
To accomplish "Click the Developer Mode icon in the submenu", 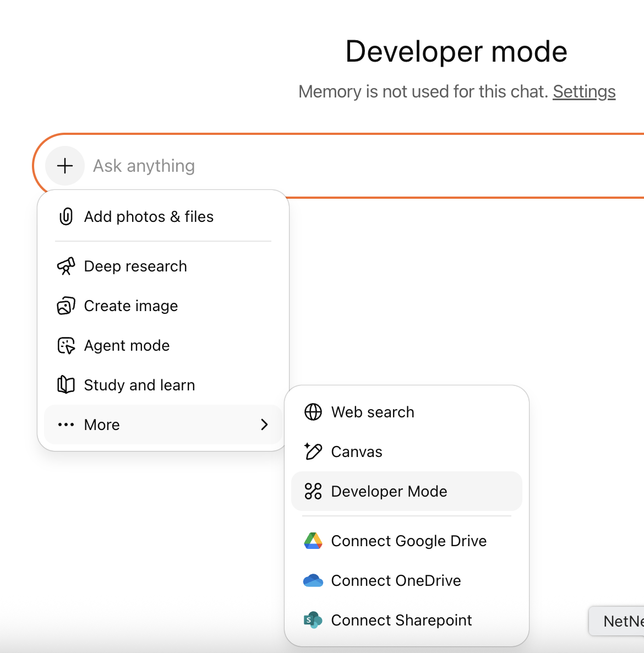I will point(313,491).
